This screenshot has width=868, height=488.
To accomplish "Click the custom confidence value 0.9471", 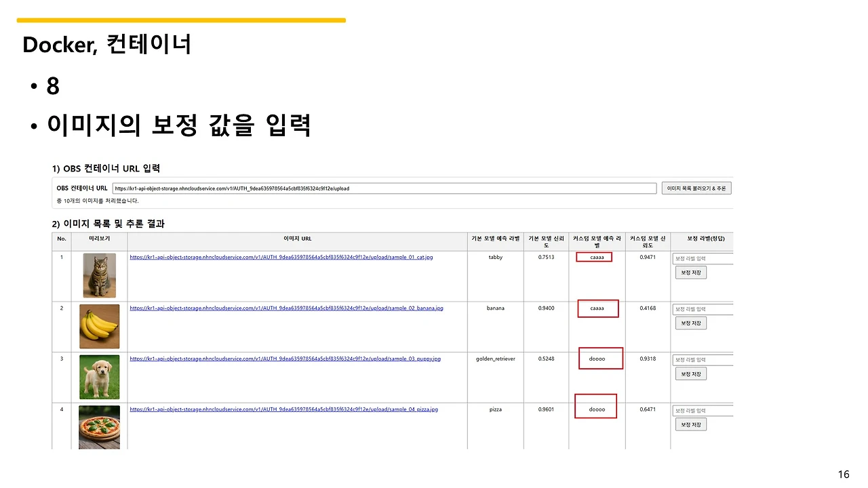I will pos(648,258).
